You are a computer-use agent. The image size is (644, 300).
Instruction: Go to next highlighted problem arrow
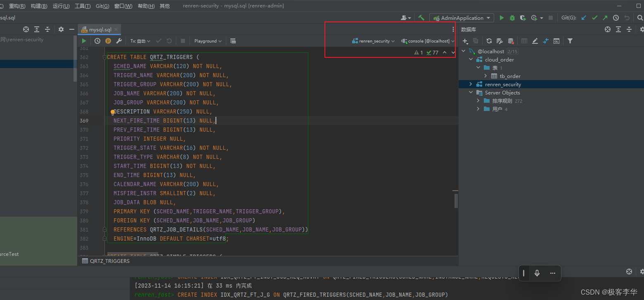pyautogui.click(x=453, y=52)
